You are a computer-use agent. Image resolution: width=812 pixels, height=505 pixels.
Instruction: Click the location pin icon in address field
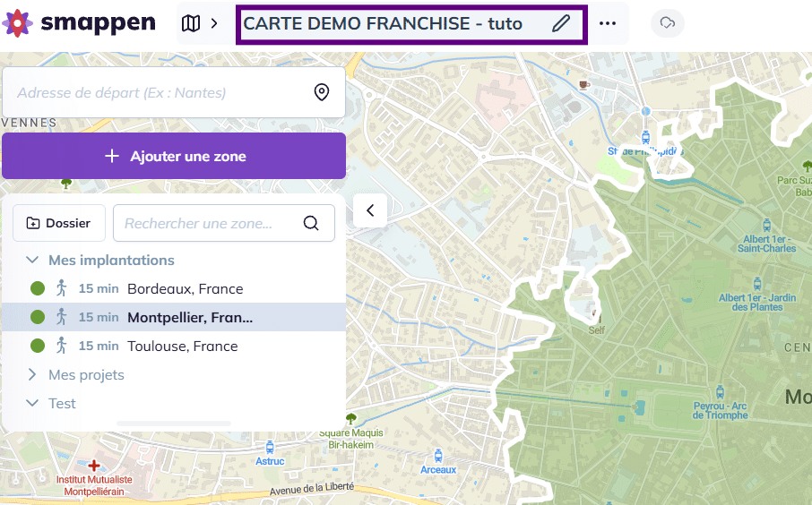(322, 92)
